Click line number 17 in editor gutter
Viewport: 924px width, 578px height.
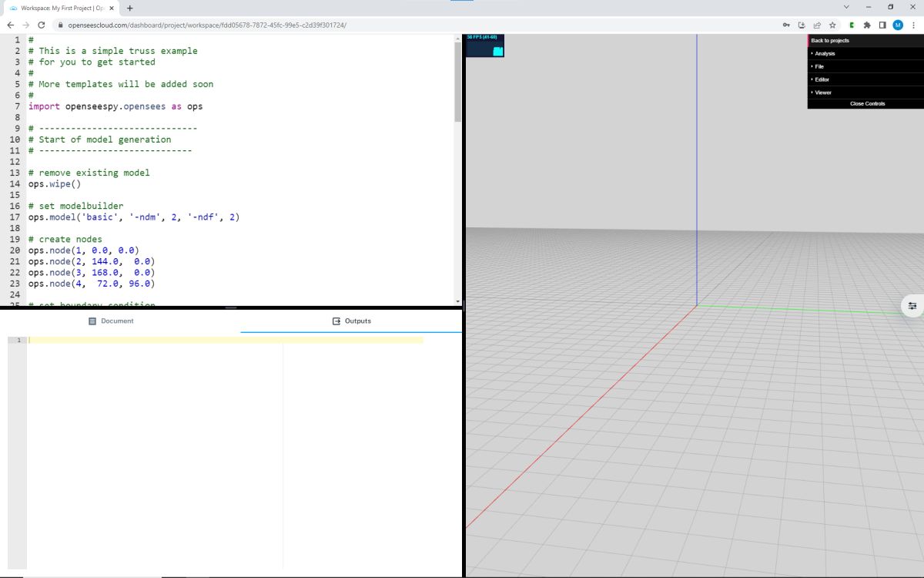point(15,217)
